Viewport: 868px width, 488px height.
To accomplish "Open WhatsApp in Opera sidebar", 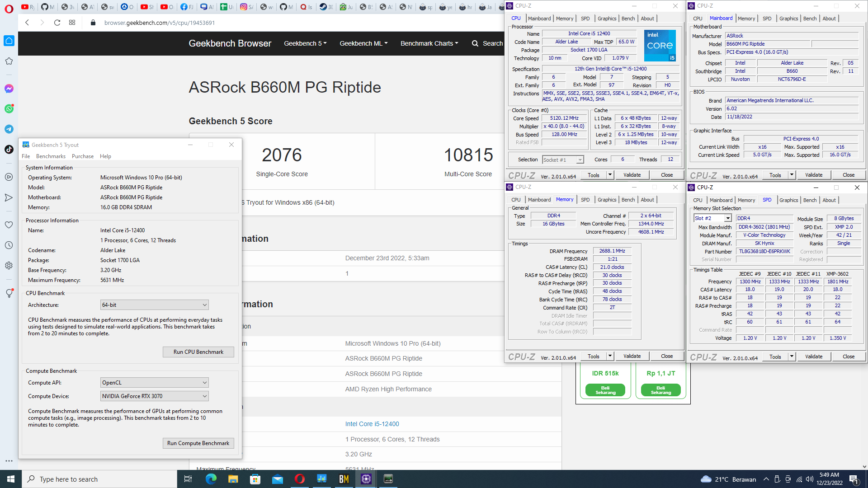I will pos(9,109).
